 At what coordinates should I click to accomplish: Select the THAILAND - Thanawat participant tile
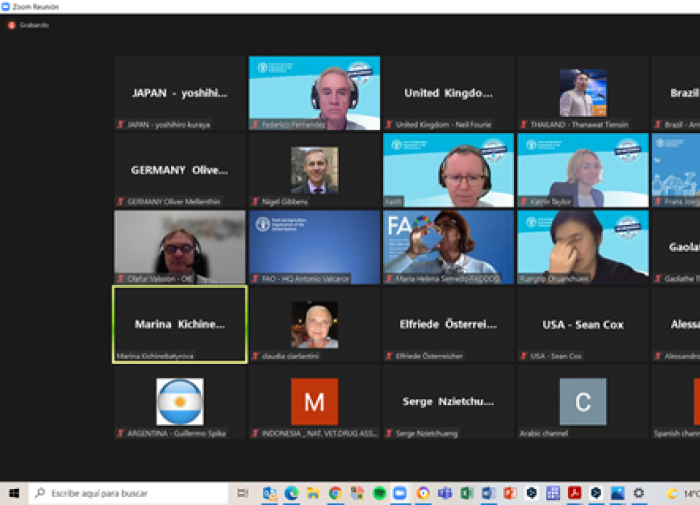point(583,93)
